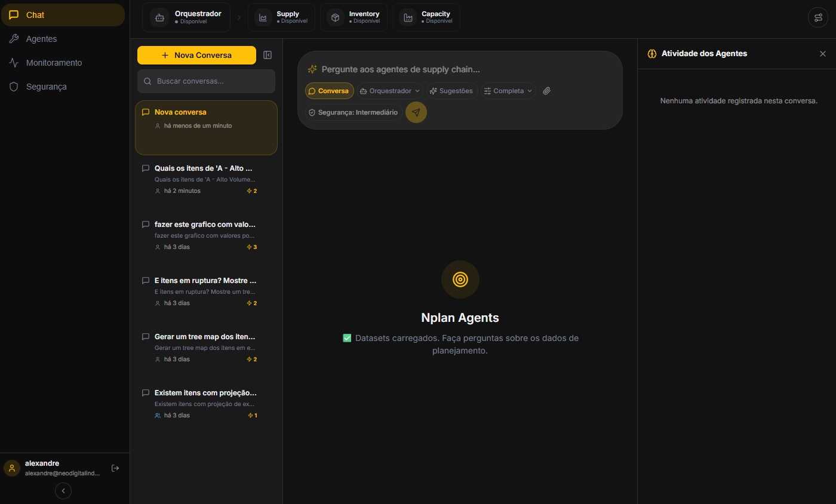This screenshot has height=504, width=836.
Task: Open the Chat section in sidebar
Action: point(63,15)
